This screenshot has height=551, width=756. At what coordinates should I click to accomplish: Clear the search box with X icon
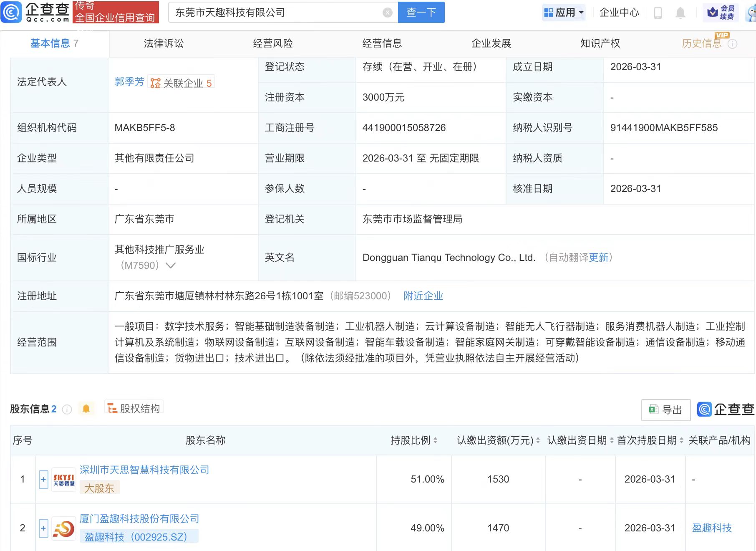tap(387, 13)
